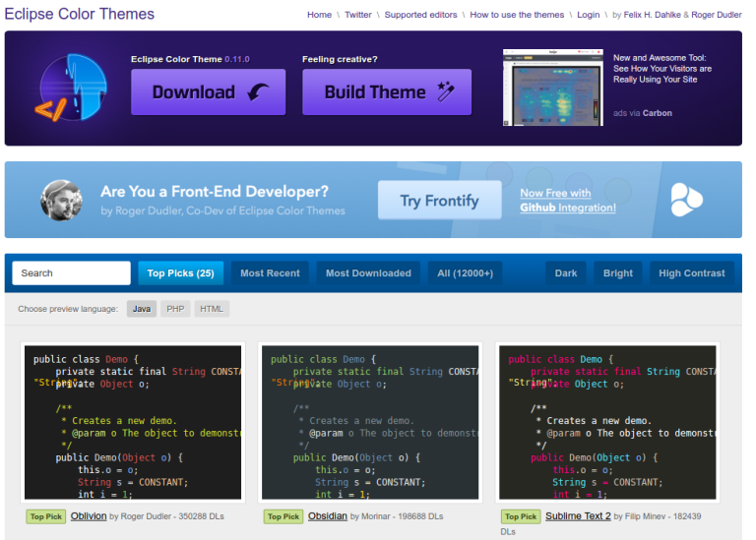Screen dimensions: 756x540
Task: Open How to use the themes
Action: pyautogui.click(x=517, y=15)
